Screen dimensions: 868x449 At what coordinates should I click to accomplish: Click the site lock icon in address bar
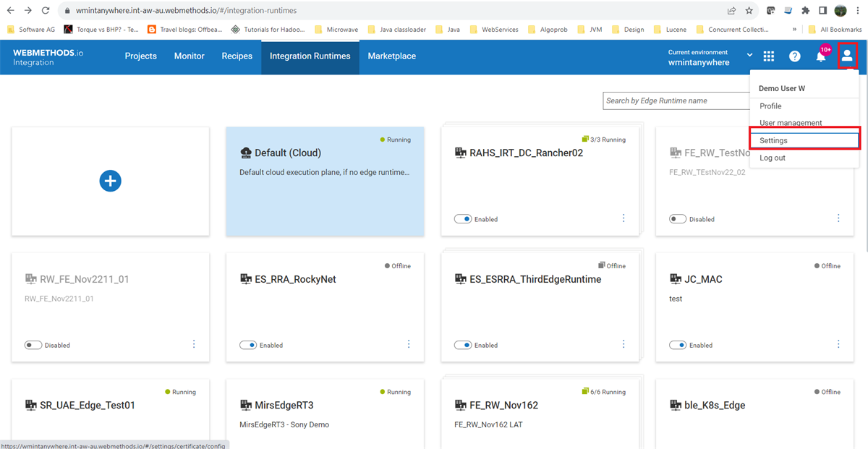coord(66,11)
